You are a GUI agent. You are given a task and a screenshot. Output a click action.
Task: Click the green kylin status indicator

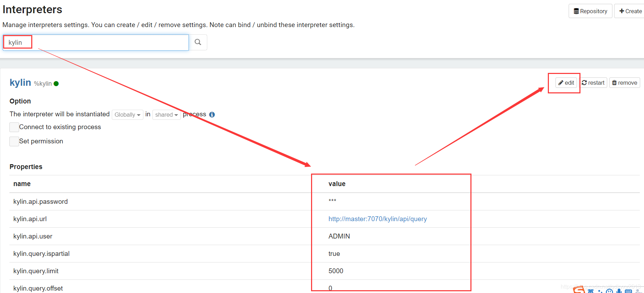(56, 84)
